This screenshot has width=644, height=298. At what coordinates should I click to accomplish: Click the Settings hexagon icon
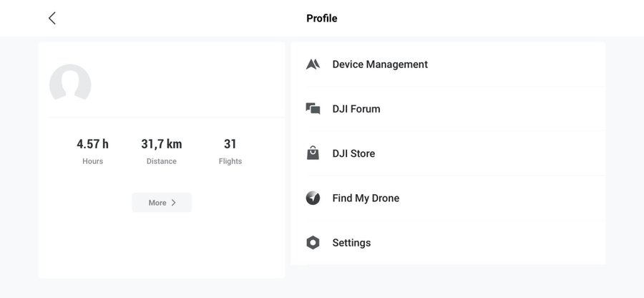tap(313, 243)
